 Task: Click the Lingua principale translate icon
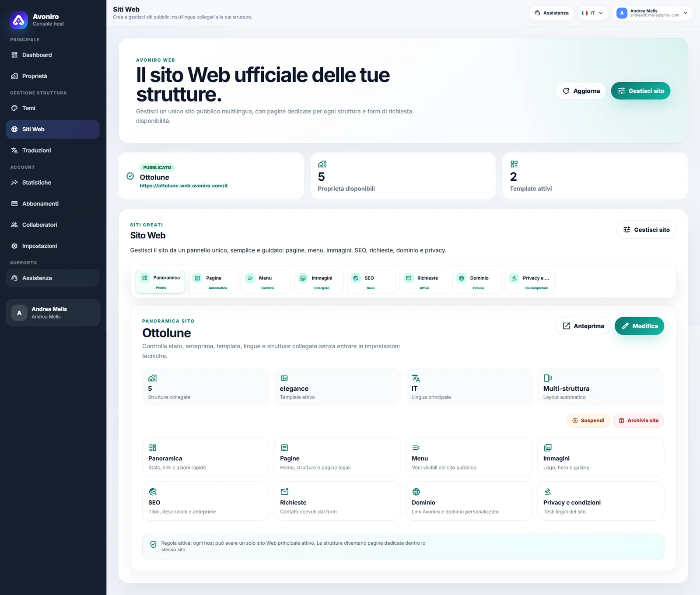(416, 378)
